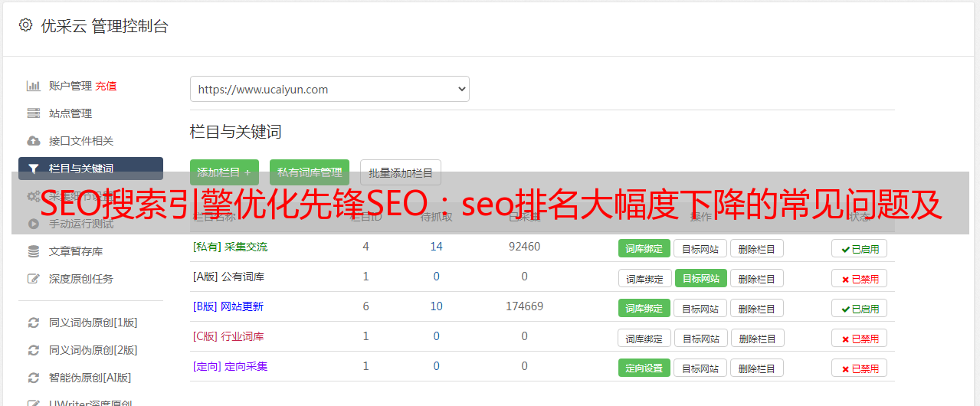Screen dimensions: 980x406
Task: Click the [B版] 网站更新 column name
Action: tap(228, 306)
